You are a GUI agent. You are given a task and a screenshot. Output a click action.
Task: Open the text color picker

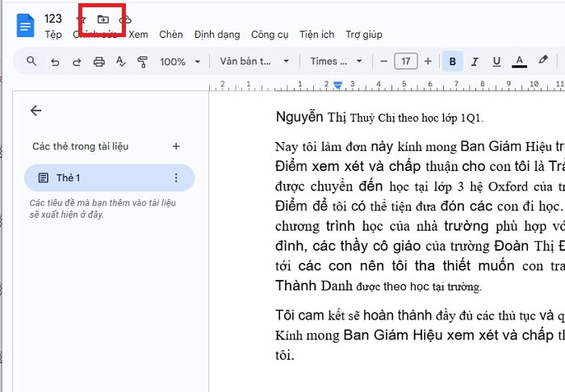point(519,61)
